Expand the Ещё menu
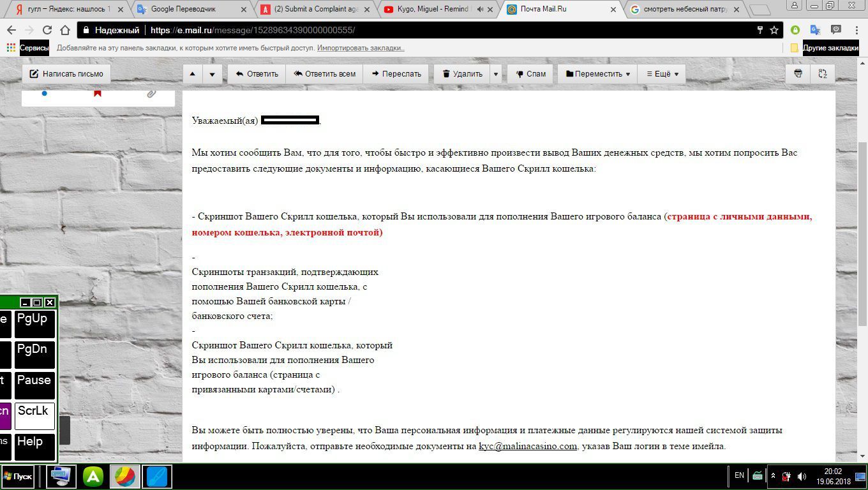The image size is (868, 490). click(x=662, y=74)
